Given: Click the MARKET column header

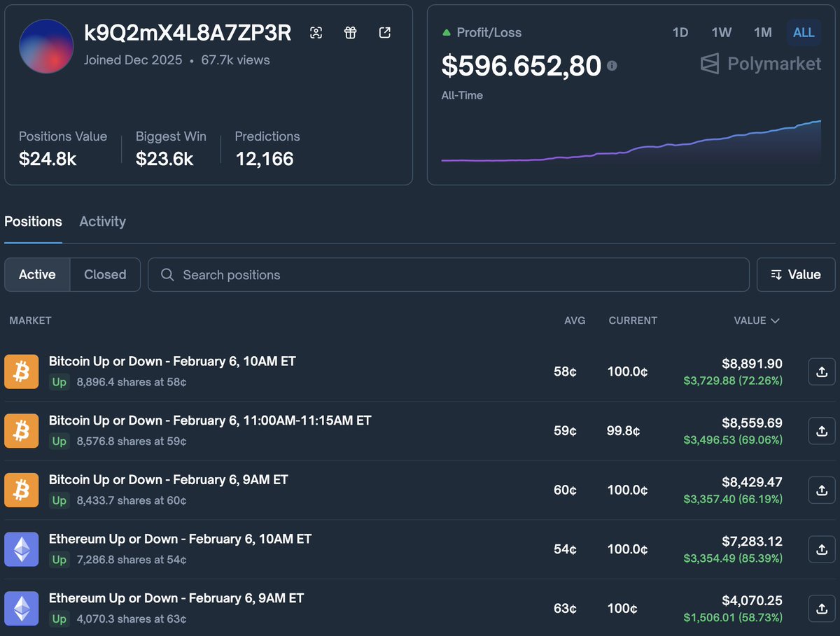Looking at the screenshot, I should point(30,320).
